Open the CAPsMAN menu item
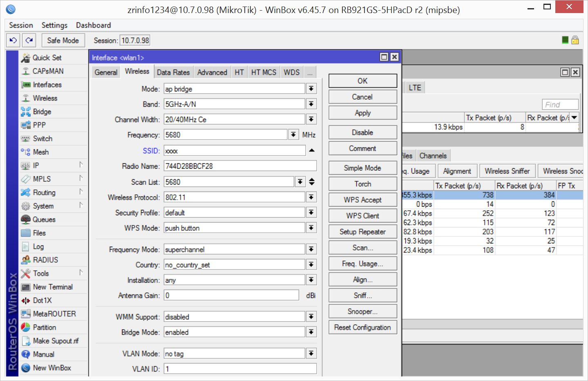The width and height of the screenshot is (588, 381). pos(54,71)
